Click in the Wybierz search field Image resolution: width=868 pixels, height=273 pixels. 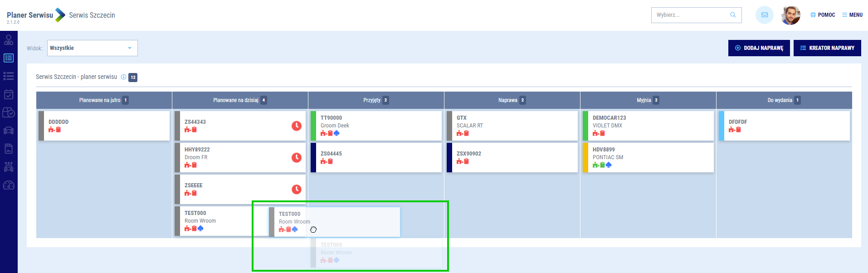pos(689,15)
